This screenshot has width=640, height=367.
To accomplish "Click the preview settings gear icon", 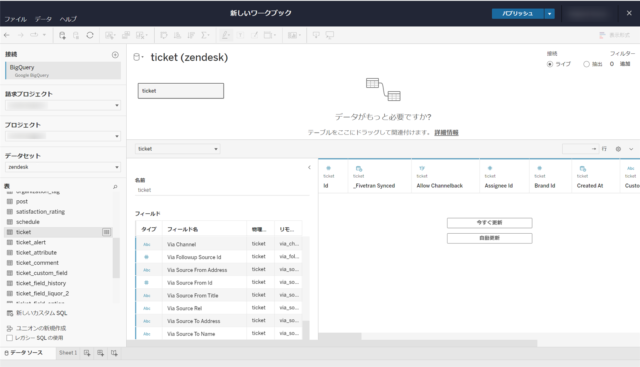I will click(618, 149).
